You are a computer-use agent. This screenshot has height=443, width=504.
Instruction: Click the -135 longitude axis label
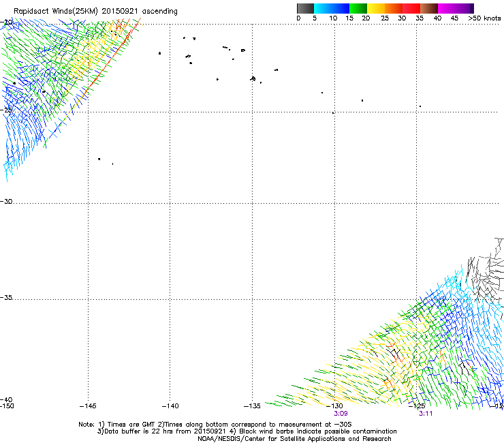252,406
